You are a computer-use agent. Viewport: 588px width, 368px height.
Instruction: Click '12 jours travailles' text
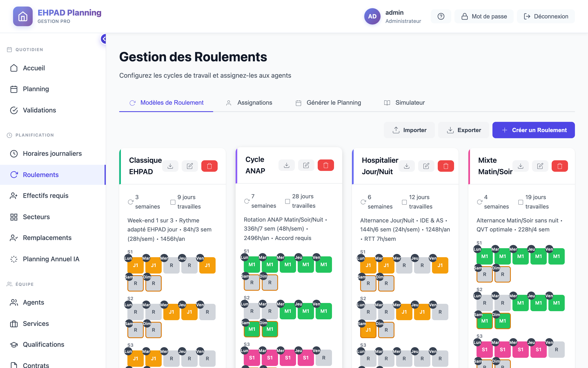[x=421, y=202]
